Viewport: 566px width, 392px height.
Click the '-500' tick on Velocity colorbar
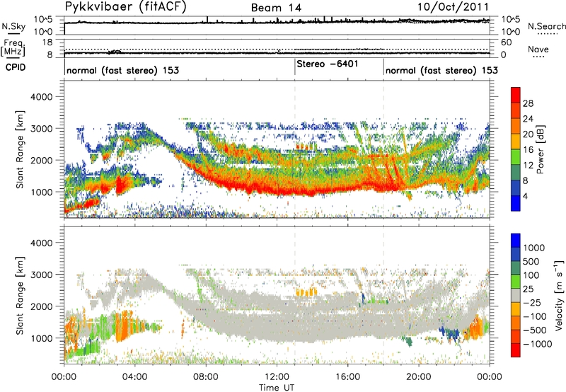[535, 330]
